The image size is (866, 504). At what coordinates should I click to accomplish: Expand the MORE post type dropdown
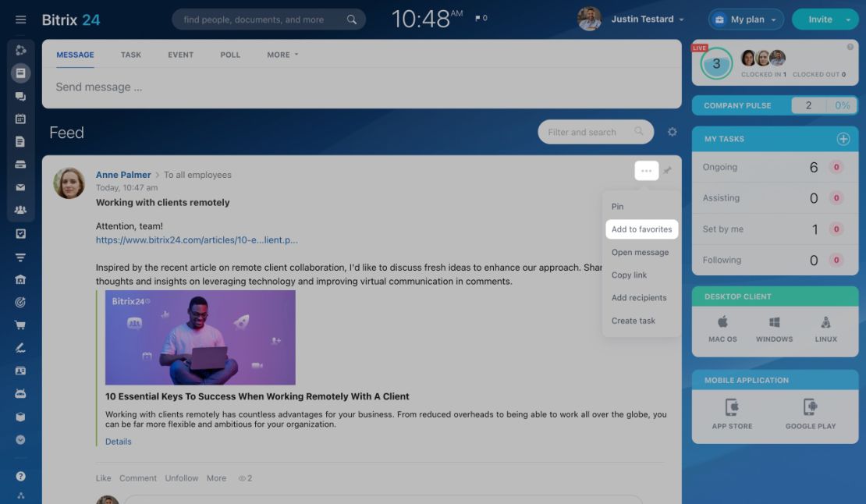282,55
